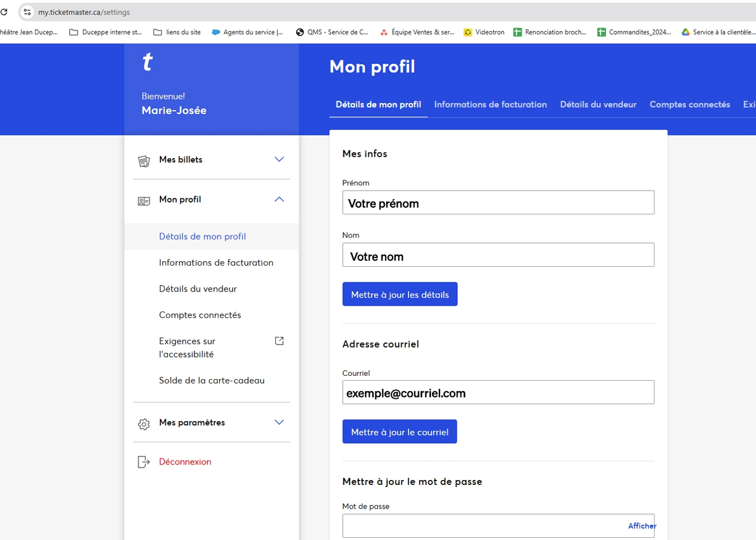Click the Déconnexion logout icon
The height and width of the screenshot is (540, 756).
point(144,462)
